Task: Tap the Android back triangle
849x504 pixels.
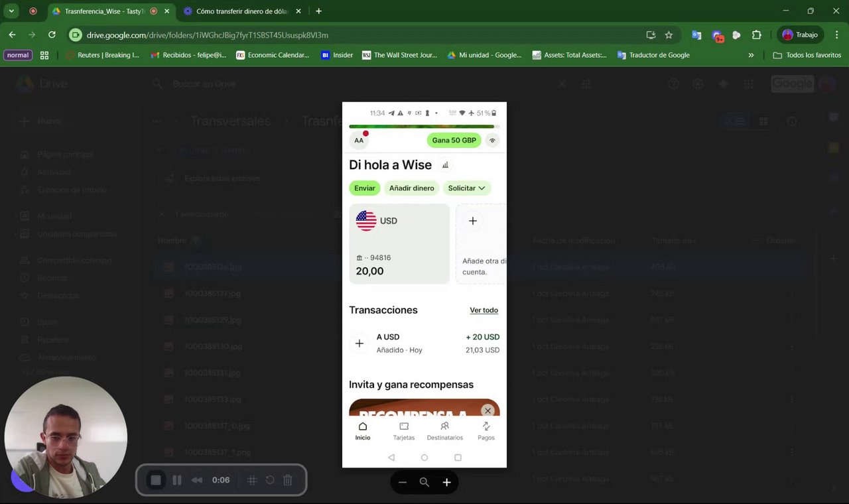Action: tap(391, 458)
